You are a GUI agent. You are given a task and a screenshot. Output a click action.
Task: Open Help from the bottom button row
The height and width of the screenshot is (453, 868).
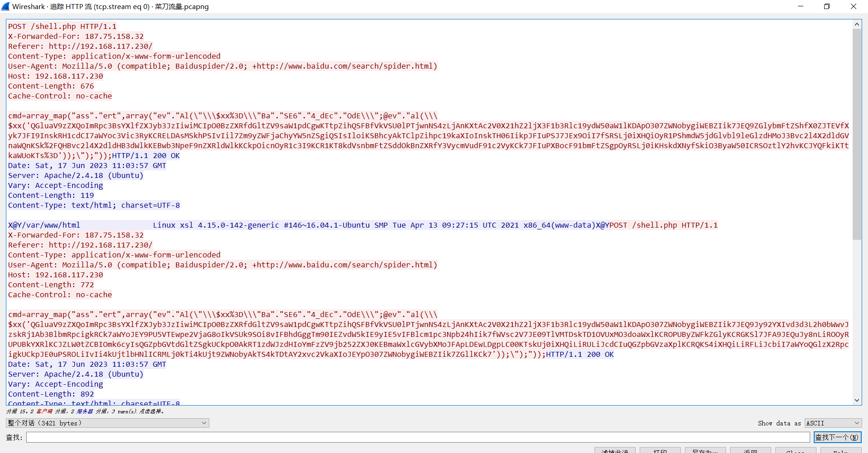click(840, 450)
